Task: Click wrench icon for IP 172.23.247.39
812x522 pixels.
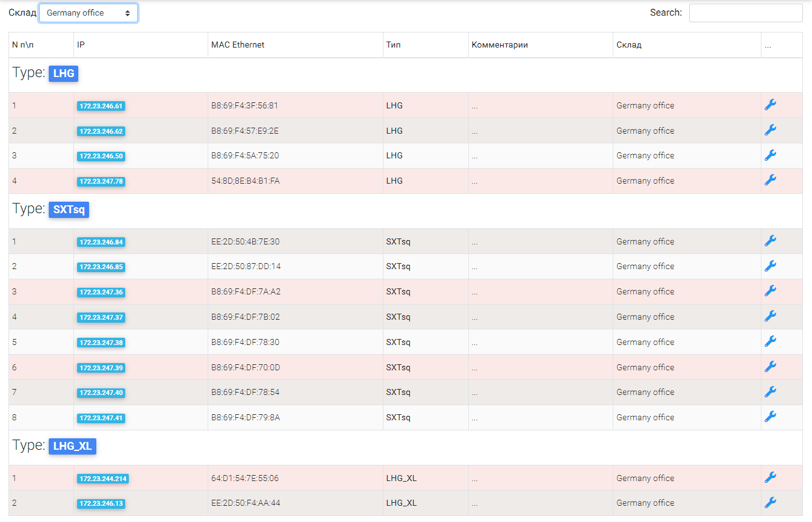Action: (x=770, y=367)
